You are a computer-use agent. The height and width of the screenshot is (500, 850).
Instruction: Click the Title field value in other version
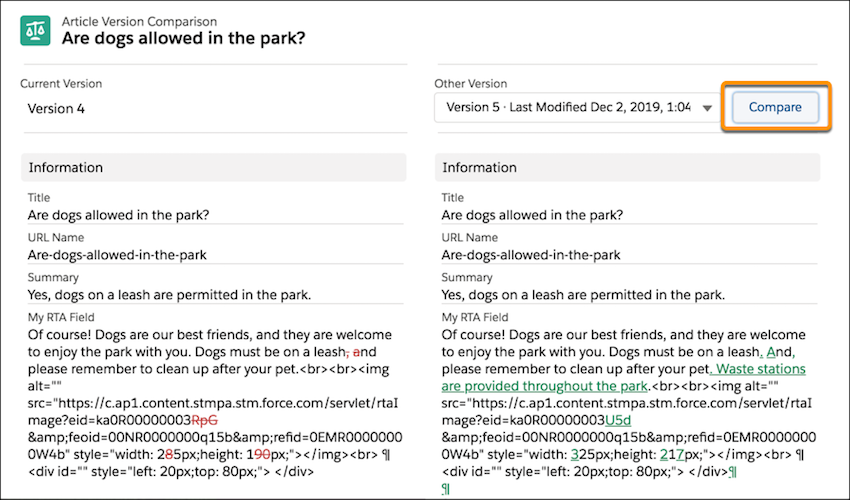(x=532, y=215)
